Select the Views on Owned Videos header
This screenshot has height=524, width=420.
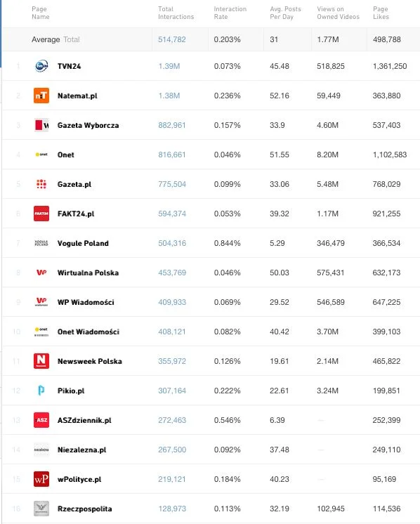338,13
